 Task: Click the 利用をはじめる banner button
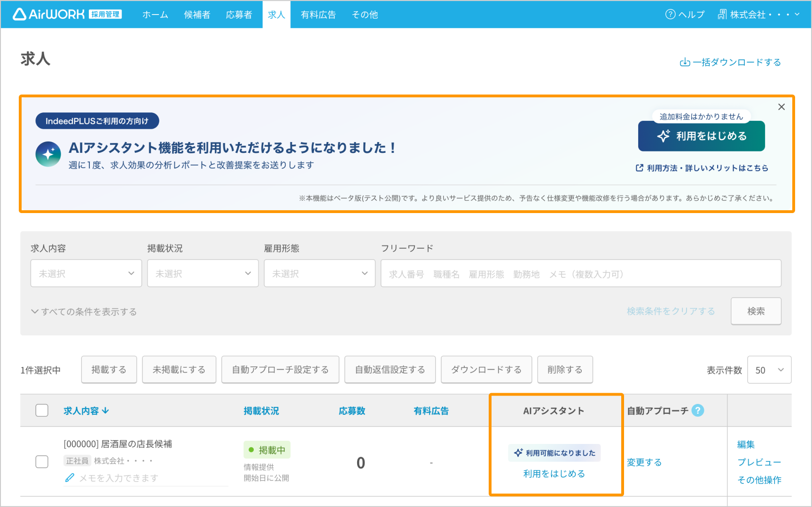click(701, 136)
